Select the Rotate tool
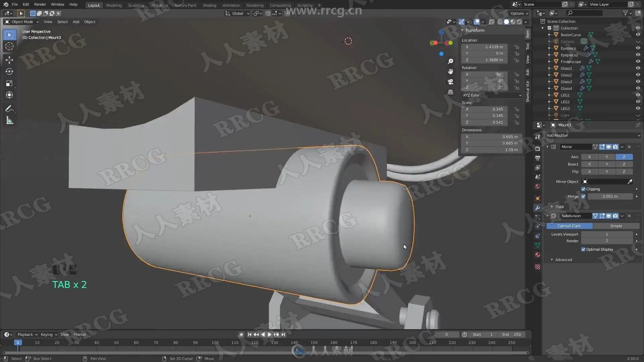 click(x=9, y=71)
